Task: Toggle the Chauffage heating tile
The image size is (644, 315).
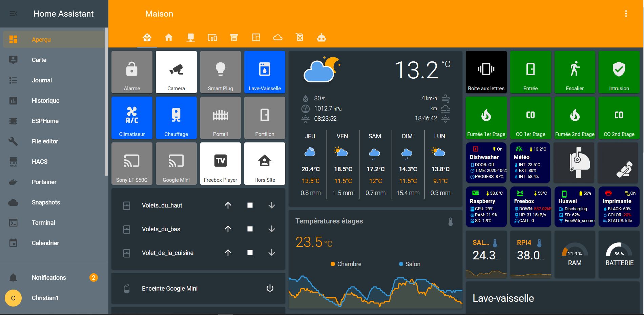Action: pos(176,118)
